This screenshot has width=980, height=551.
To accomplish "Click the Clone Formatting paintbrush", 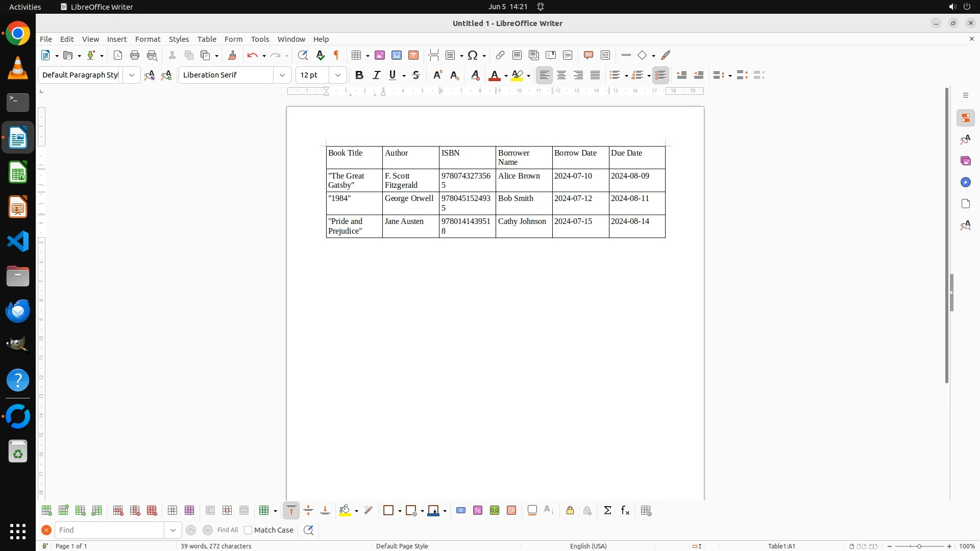I will (232, 55).
